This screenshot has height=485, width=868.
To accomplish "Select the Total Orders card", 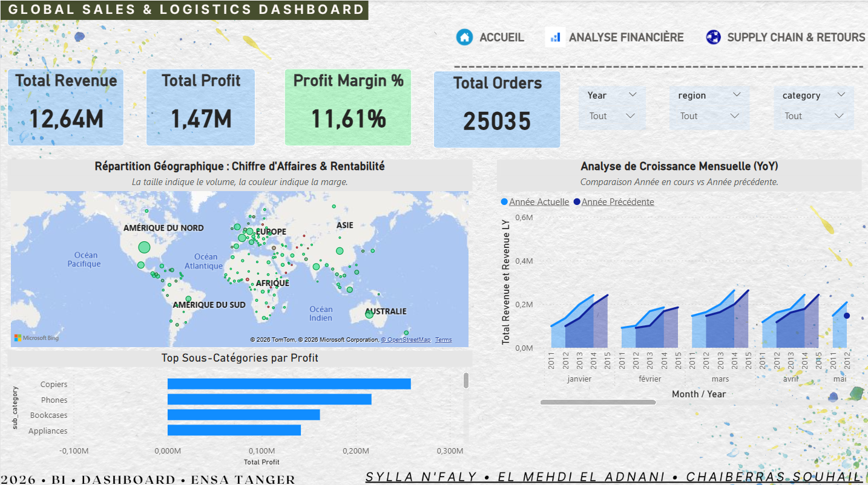I will [497, 109].
